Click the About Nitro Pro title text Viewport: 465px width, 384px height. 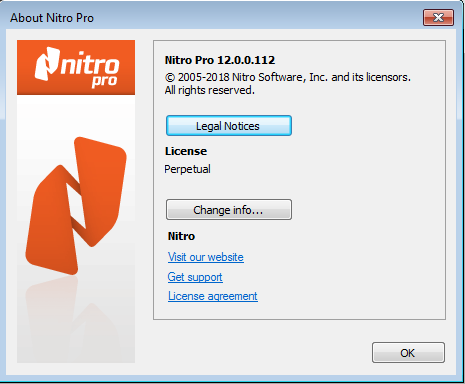point(52,18)
